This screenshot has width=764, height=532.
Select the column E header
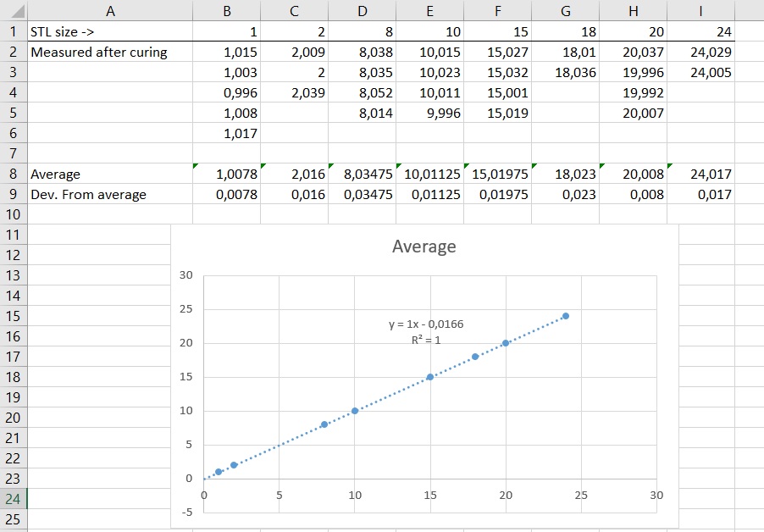(429, 11)
